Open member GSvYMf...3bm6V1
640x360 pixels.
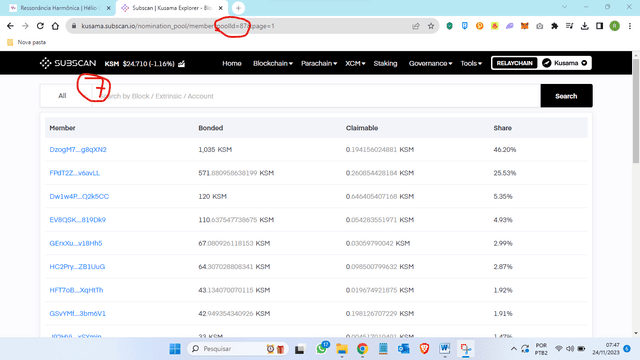tap(78, 313)
